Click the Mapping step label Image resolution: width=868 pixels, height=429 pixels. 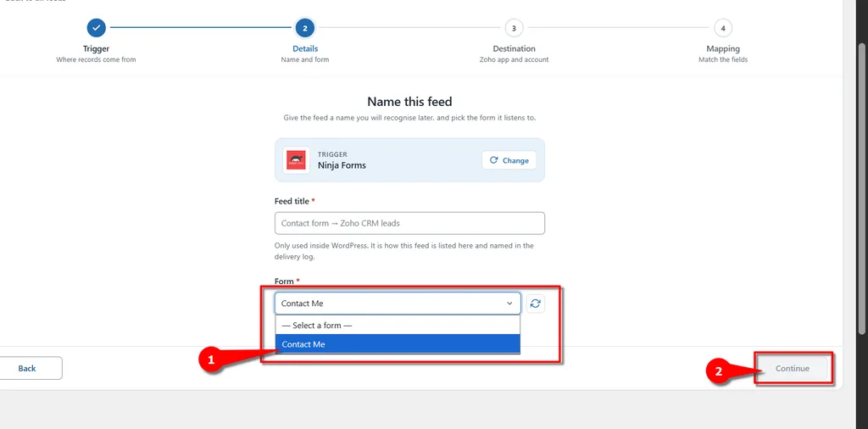point(723,48)
